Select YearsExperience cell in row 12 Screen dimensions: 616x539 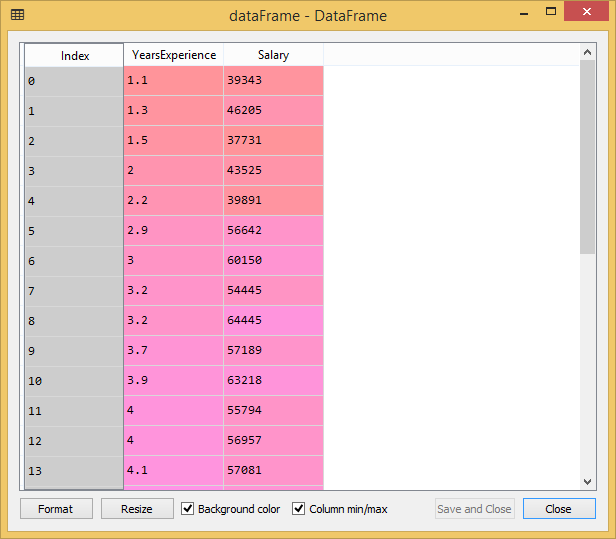point(174,440)
